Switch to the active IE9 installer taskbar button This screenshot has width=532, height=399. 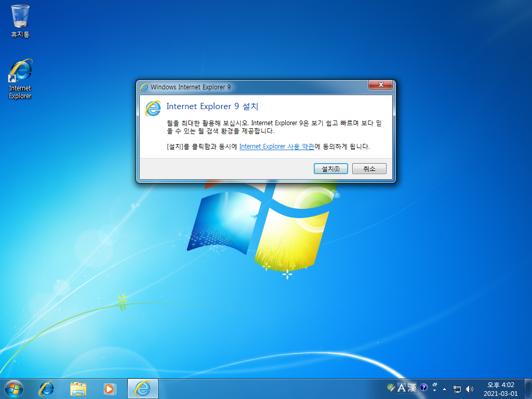pyautogui.click(x=143, y=389)
